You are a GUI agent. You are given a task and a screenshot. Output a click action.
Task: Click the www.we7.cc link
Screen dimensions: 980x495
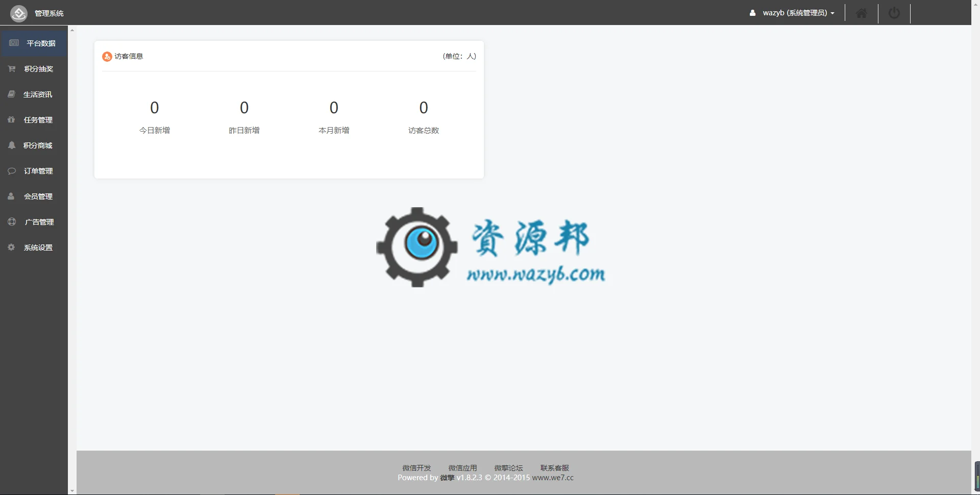click(553, 478)
